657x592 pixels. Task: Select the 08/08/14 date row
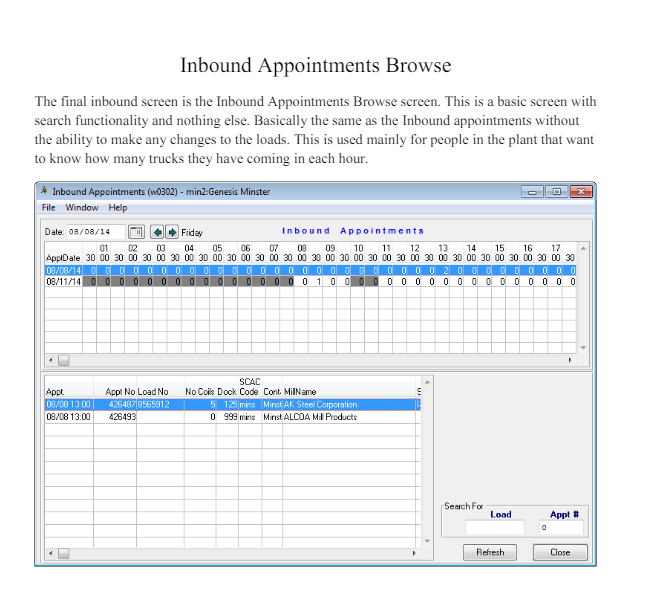pyautogui.click(x=310, y=271)
